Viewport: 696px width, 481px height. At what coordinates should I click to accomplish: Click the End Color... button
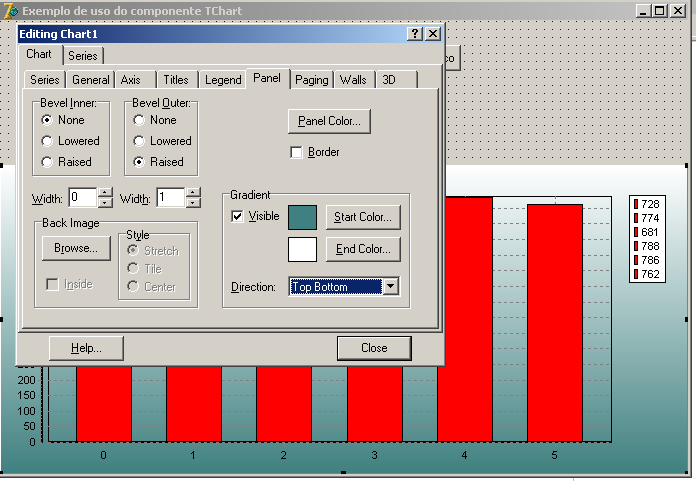(363, 249)
